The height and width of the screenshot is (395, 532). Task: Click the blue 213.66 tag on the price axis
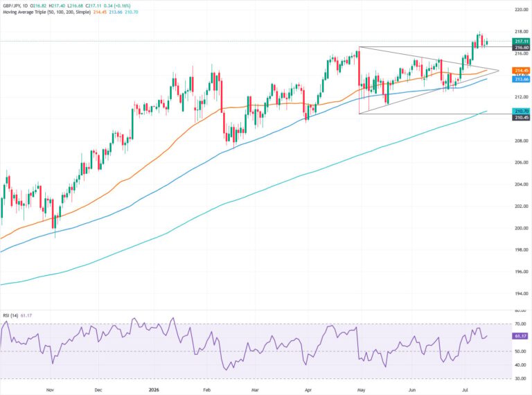pos(521,79)
